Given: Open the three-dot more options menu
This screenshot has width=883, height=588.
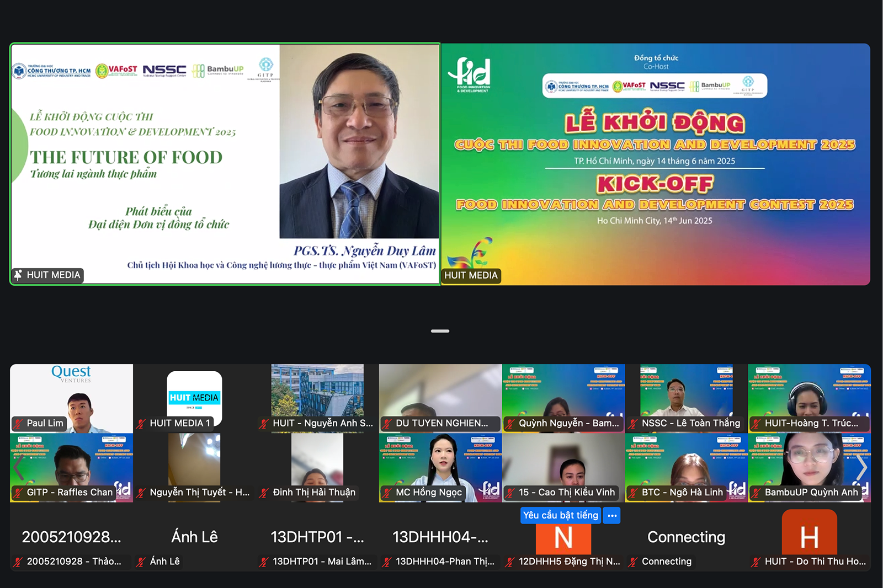Looking at the screenshot, I should point(612,515).
